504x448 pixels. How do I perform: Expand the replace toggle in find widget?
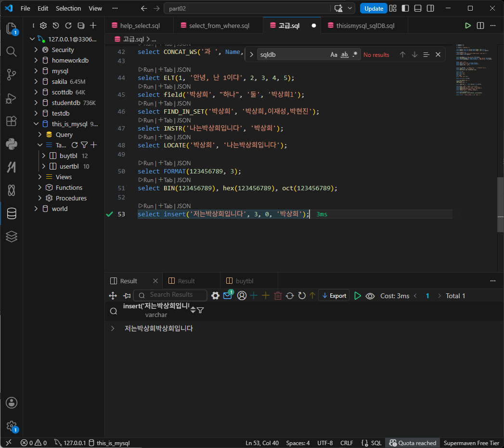(252, 54)
